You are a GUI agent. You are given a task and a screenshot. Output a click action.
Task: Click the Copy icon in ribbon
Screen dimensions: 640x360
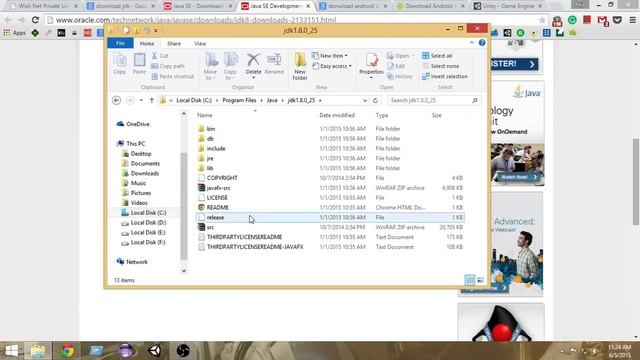120,64
